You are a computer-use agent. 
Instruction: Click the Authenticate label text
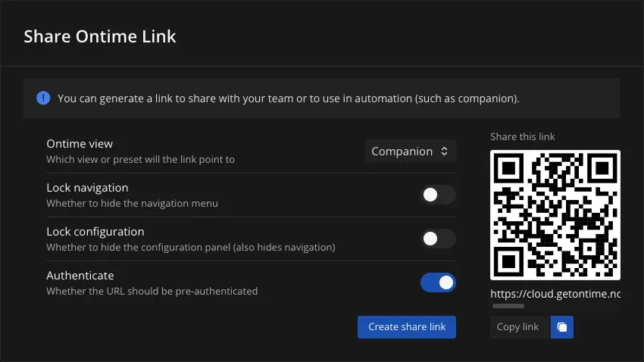pyautogui.click(x=80, y=276)
